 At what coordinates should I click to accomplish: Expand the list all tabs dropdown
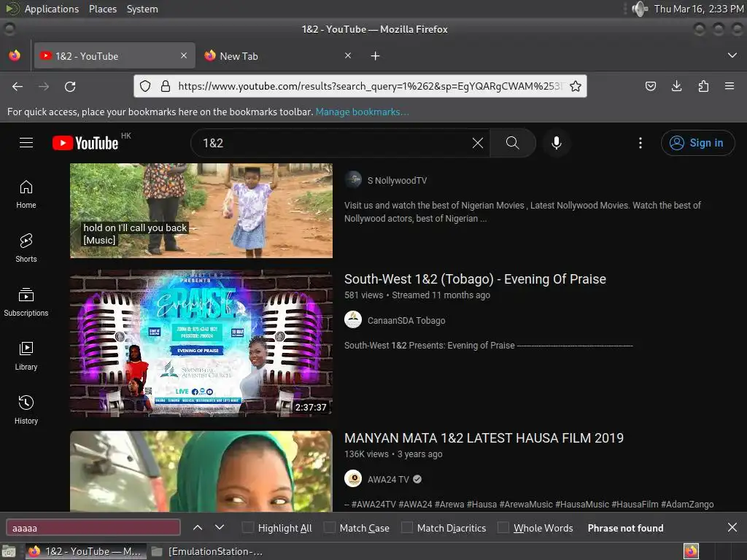point(732,55)
